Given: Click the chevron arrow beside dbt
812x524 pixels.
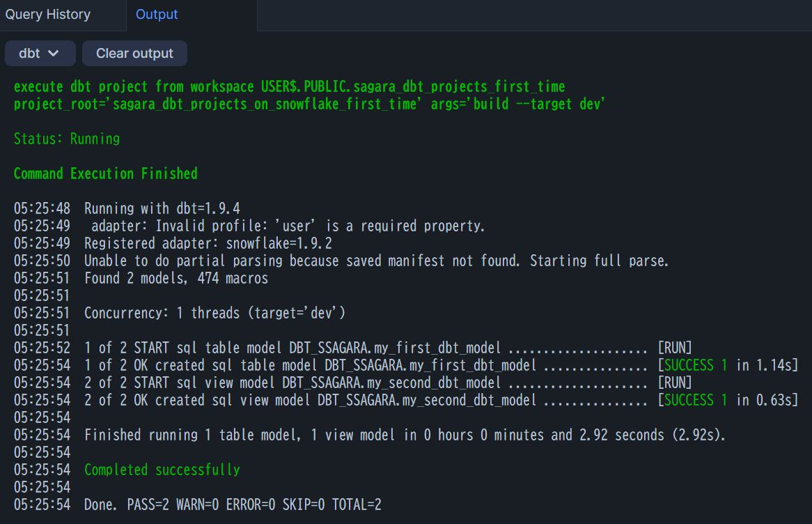Looking at the screenshot, I should click(54, 54).
